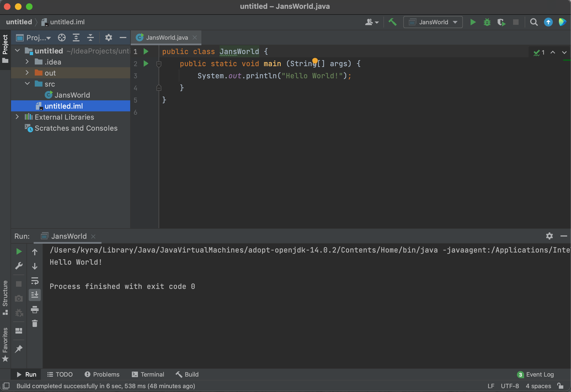Open the Build tool window
This screenshot has height=392, width=571.
point(187,374)
